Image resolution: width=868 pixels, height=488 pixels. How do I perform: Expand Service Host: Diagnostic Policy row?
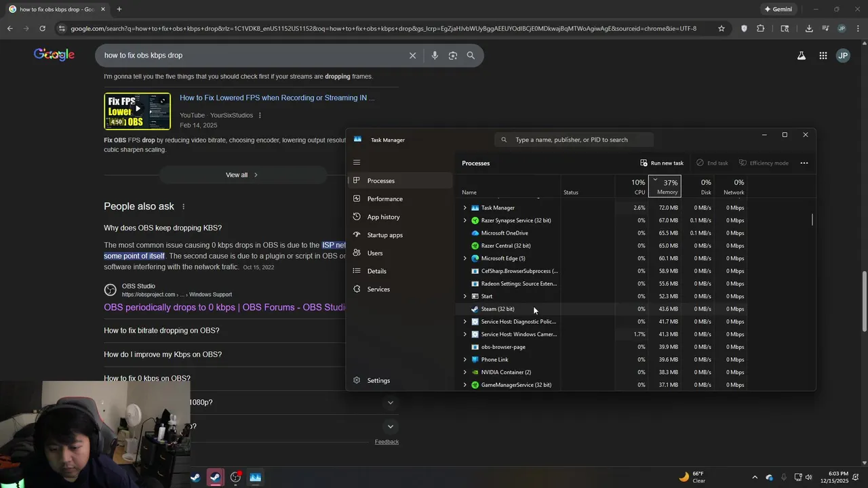click(465, 322)
